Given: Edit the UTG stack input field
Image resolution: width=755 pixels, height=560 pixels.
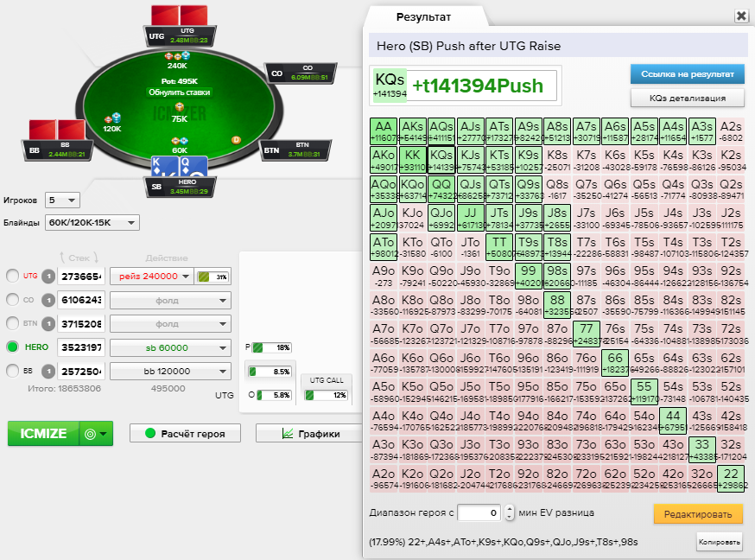Looking at the screenshot, I should coord(80,277).
